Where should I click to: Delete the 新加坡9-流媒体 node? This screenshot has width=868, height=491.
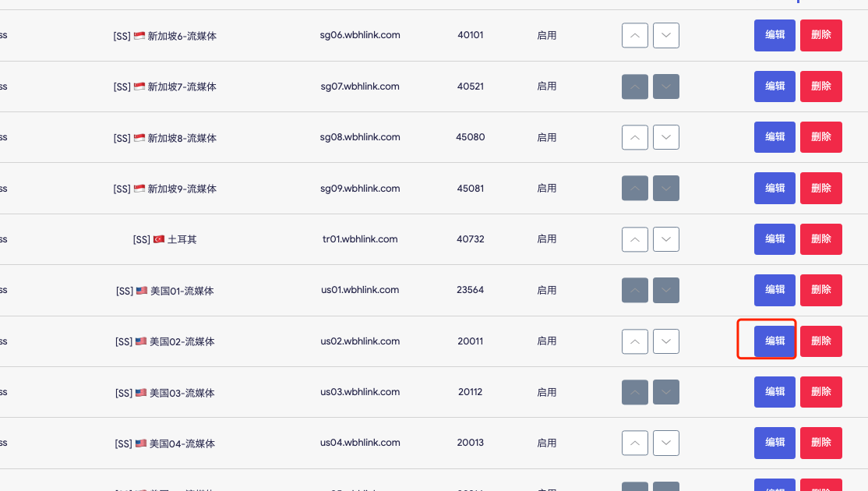(820, 188)
